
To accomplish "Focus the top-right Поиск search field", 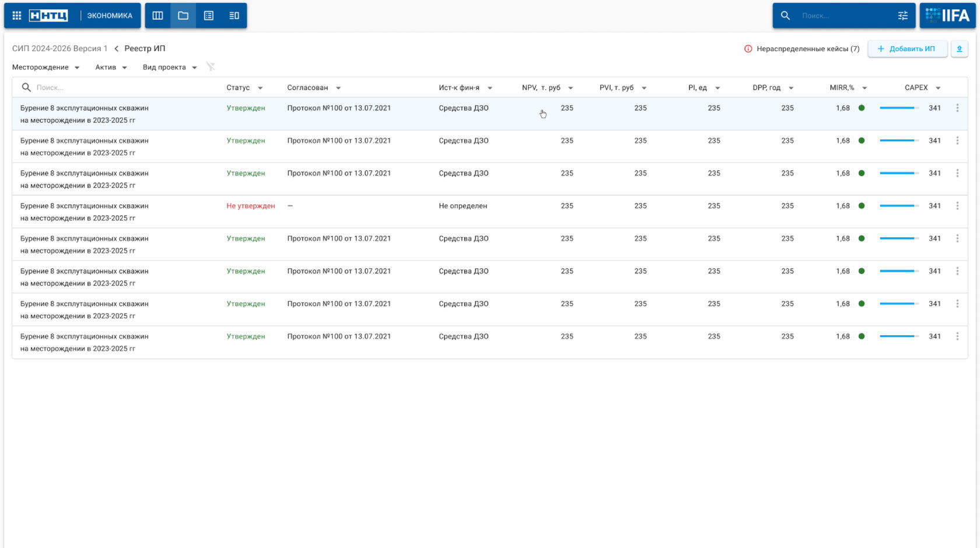I will click(844, 16).
